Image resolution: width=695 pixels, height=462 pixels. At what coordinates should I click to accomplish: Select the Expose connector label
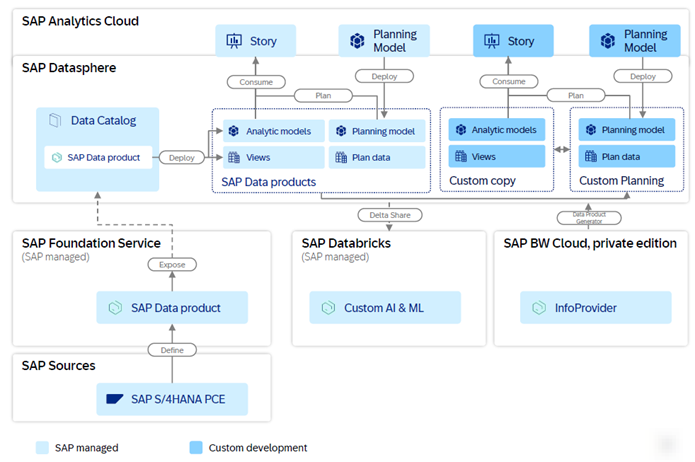(172, 265)
